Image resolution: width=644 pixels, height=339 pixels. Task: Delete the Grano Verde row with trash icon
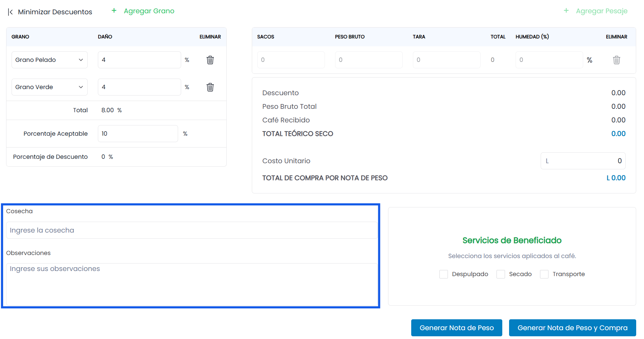210,87
